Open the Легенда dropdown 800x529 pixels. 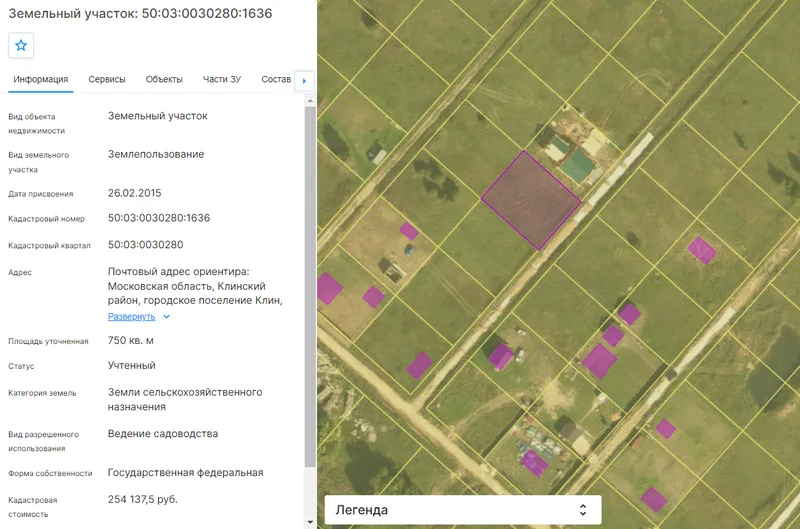(463, 510)
